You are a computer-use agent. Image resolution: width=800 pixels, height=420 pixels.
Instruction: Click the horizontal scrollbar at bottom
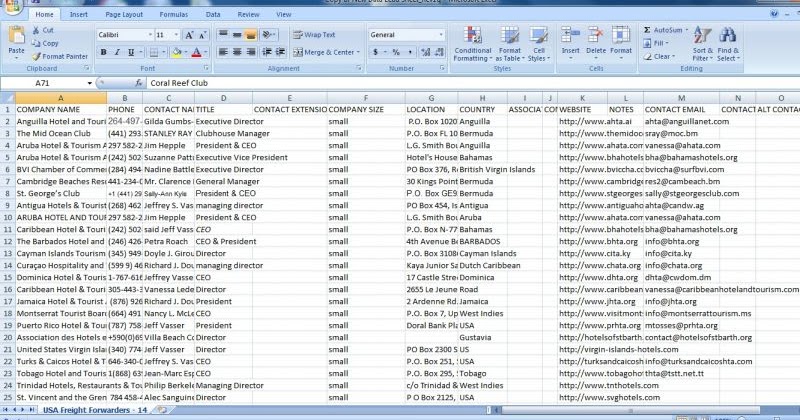coord(631,410)
